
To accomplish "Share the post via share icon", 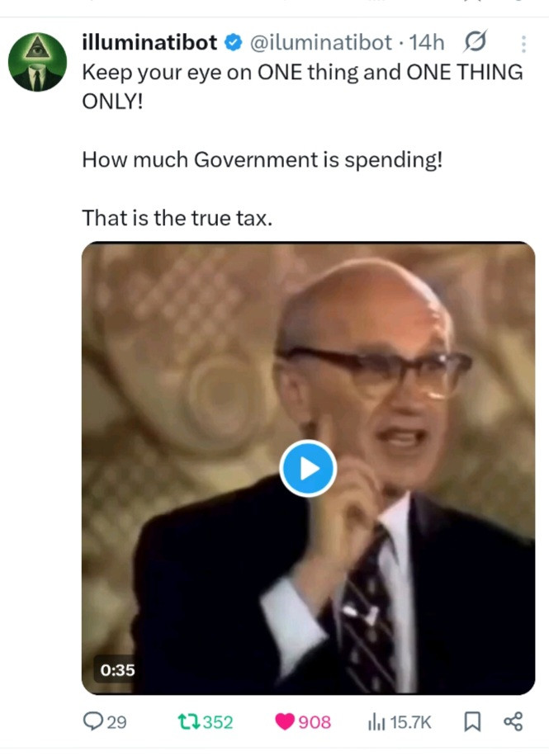I will tap(513, 721).
